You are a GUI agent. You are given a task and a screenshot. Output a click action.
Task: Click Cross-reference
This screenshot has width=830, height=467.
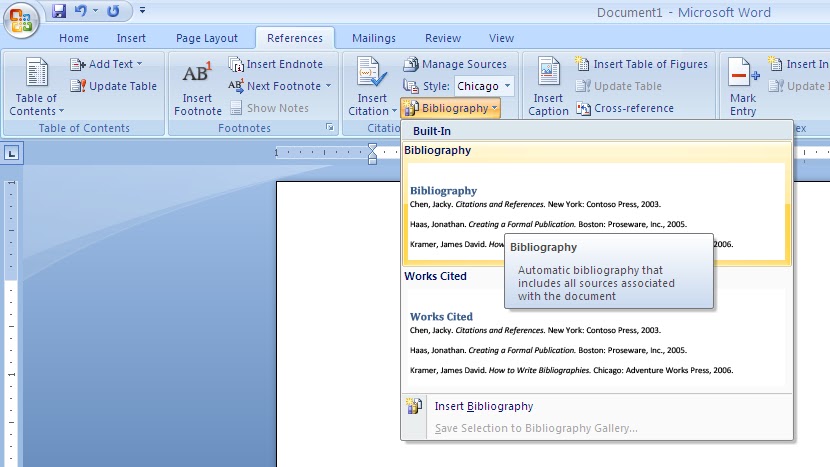(625, 108)
